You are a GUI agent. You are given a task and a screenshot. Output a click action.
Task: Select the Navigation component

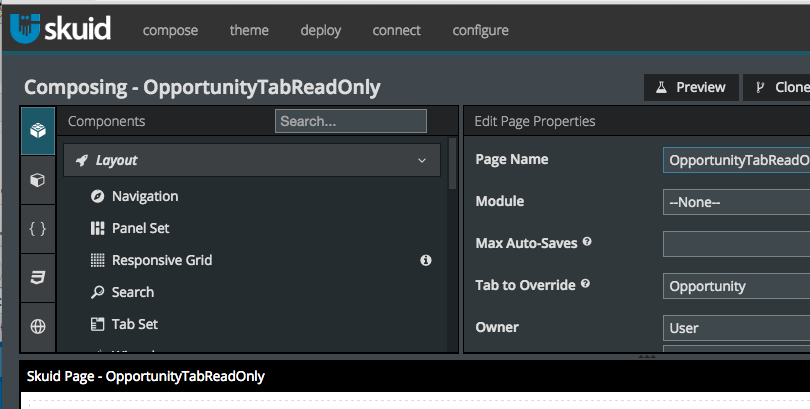click(145, 196)
